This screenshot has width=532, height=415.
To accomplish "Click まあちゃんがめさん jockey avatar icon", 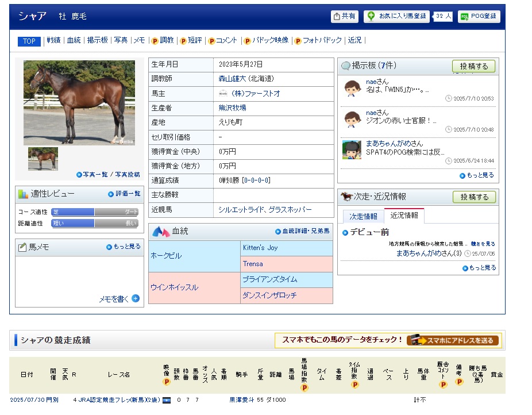I will 352,149.
